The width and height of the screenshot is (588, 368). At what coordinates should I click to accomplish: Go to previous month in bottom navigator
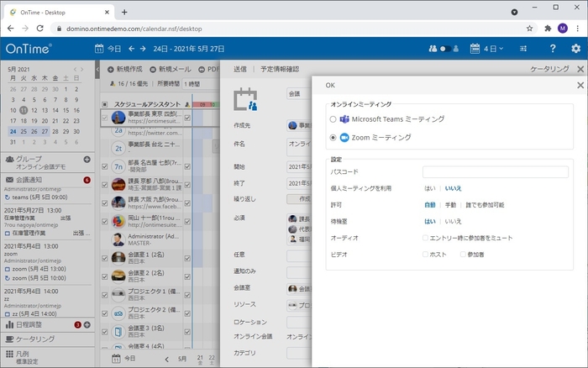[x=166, y=359]
